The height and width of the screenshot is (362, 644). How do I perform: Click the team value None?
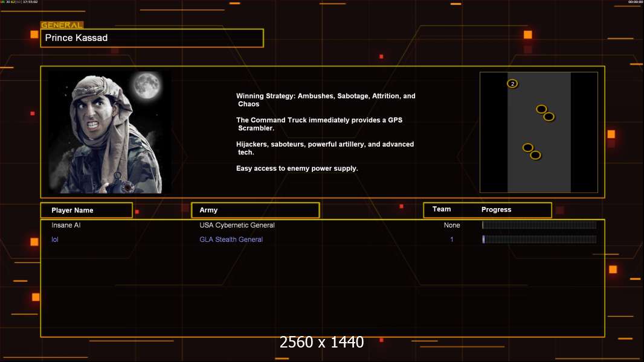tap(452, 225)
